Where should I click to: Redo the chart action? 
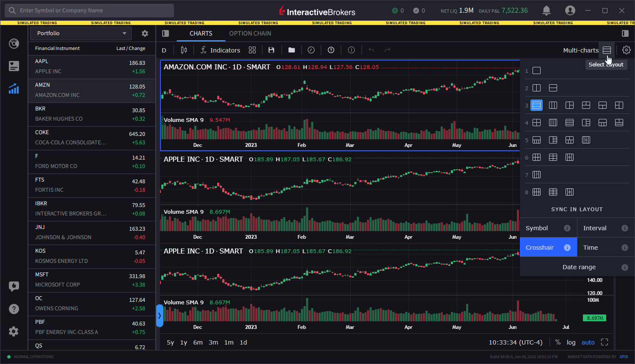coord(387,50)
